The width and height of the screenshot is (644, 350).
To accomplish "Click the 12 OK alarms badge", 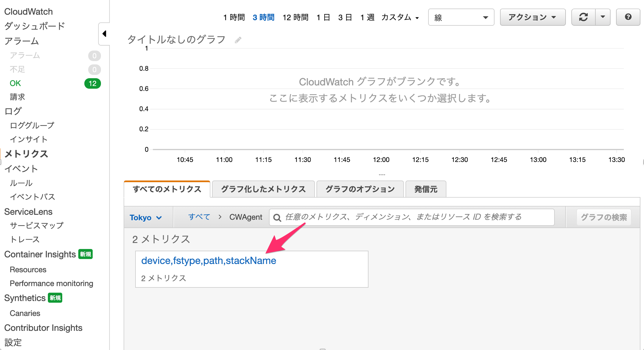I will (92, 83).
